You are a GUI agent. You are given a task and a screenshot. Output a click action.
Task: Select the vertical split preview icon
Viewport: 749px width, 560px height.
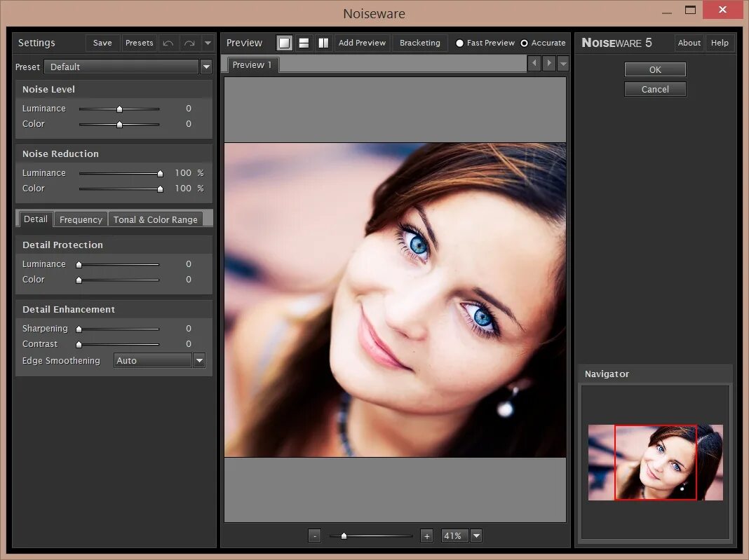[323, 43]
